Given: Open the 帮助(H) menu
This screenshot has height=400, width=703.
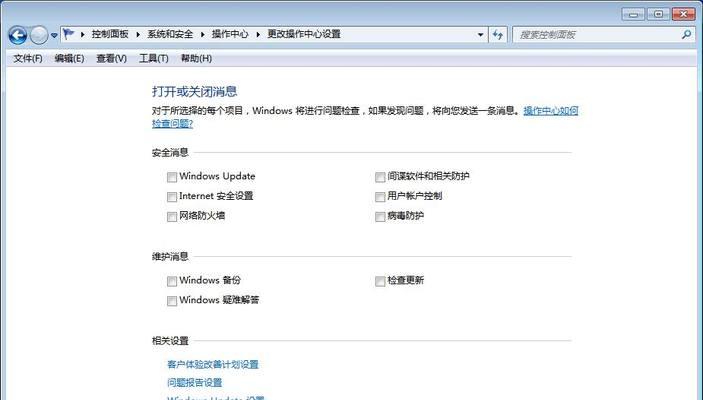Looking at the screenshot, I should coord(196,58).
